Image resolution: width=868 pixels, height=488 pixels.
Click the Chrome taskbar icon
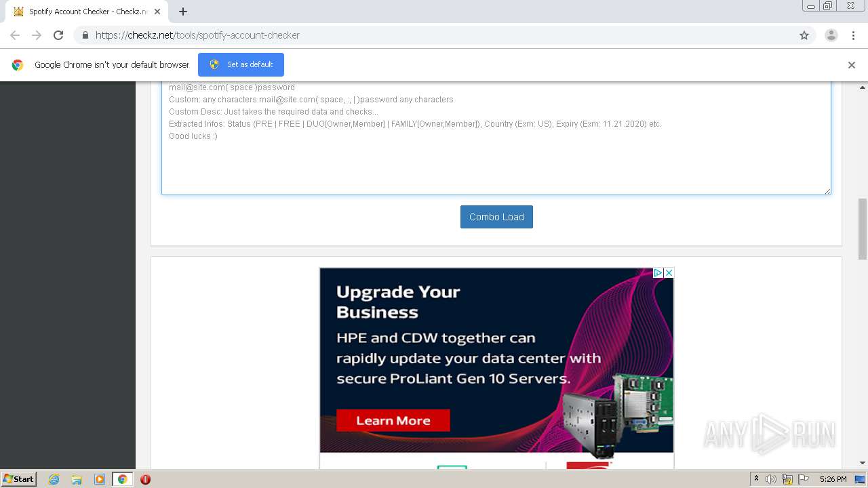point(122,479)
